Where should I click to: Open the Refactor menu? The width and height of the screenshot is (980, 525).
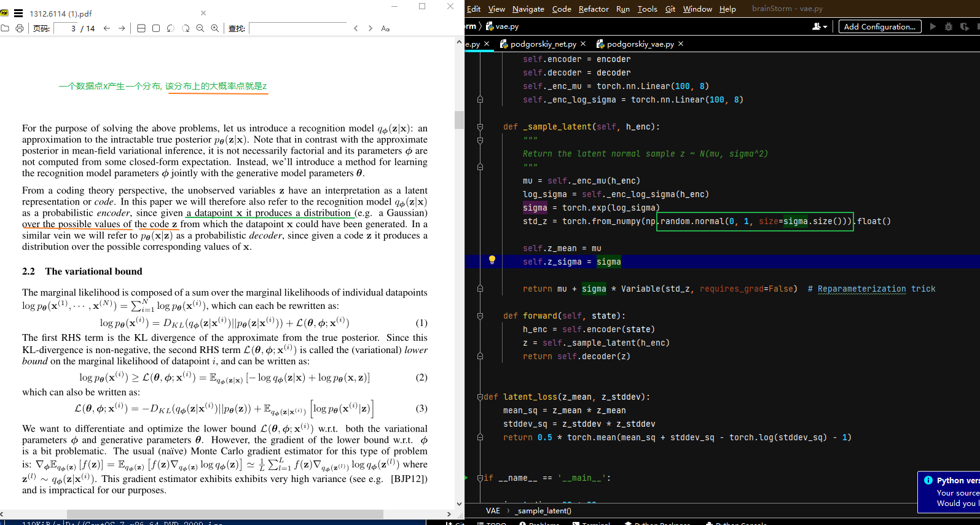(x=593, y=9)
